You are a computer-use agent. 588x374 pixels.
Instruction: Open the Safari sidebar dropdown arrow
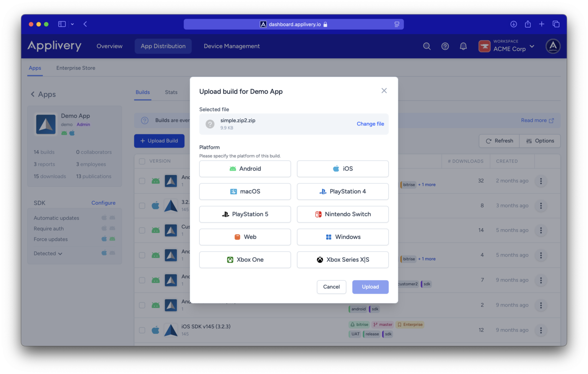[72, 24]
